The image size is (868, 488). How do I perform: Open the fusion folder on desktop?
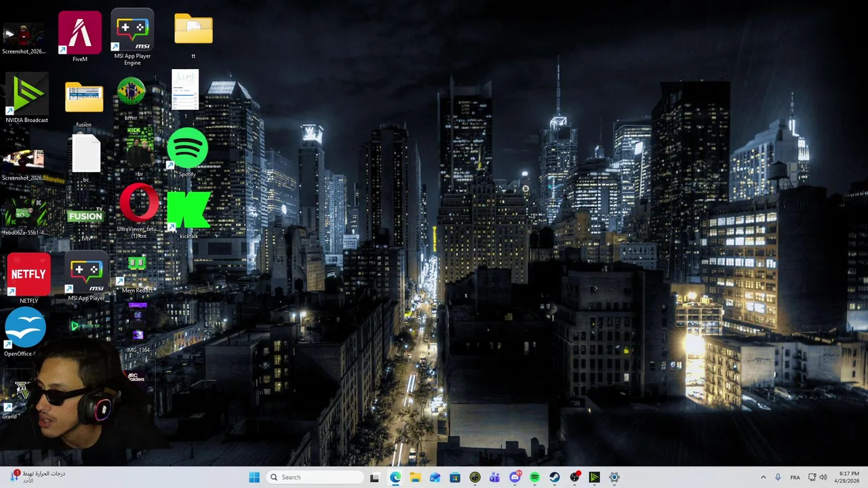84,104
